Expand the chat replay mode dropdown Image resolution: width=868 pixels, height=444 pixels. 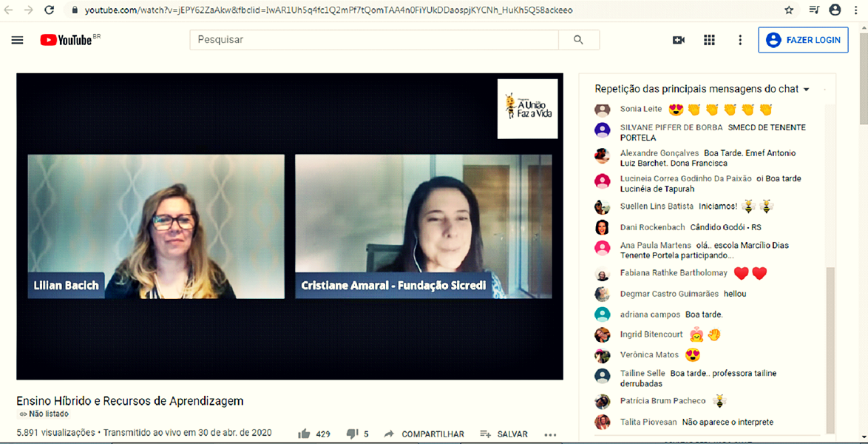click(806, 89)
